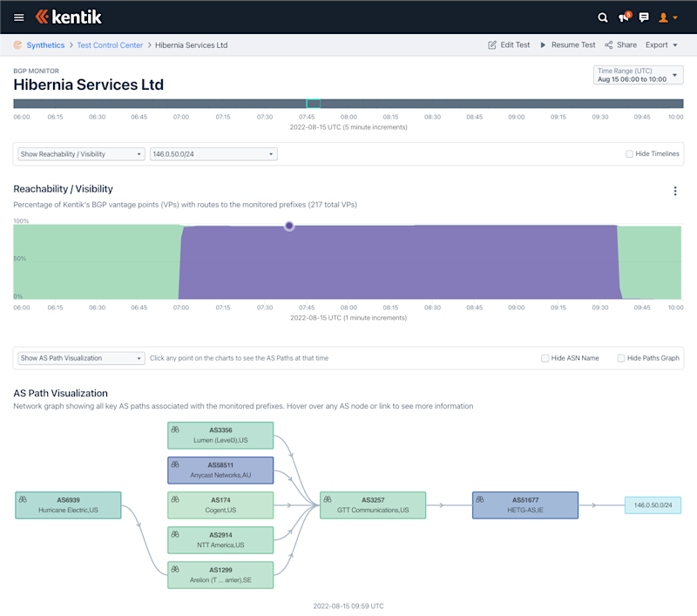697x616 pixels.
Task: Open the announcements megaphone icon
Action: pos(624,17)
